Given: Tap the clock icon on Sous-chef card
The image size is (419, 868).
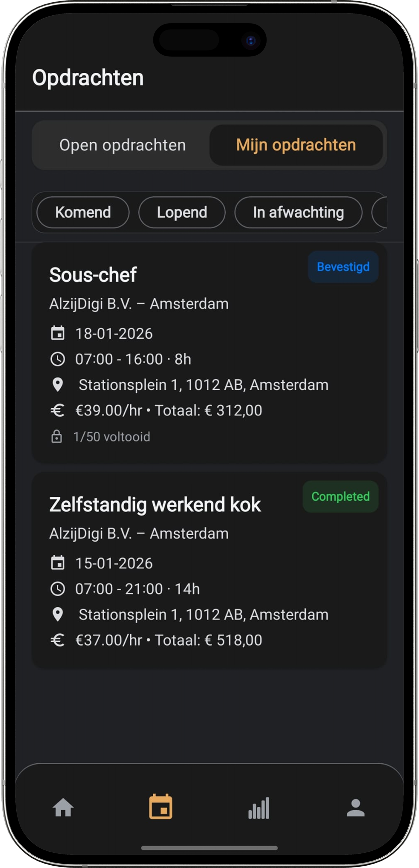Looking at the screenshot, I should coord(58,359).
